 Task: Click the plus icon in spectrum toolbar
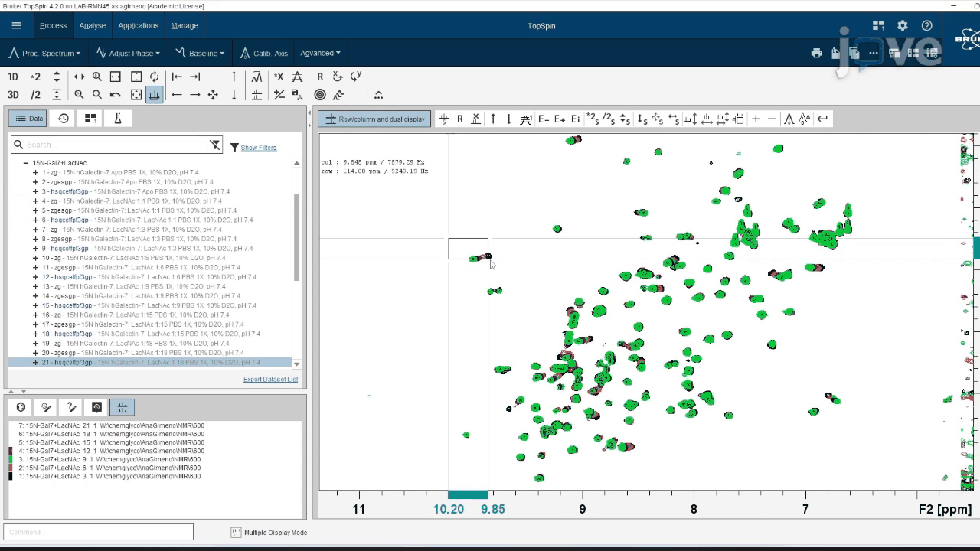click(x=756, y=119)
